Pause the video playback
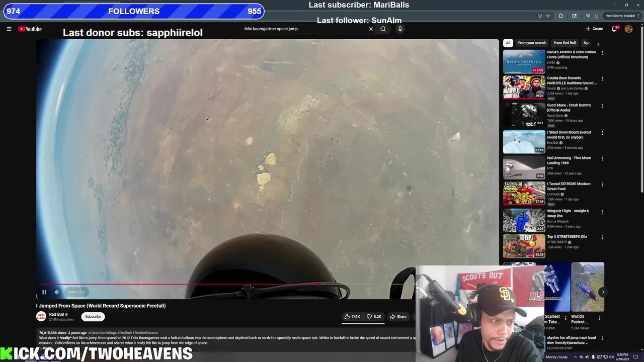 [x=44, y=292]
